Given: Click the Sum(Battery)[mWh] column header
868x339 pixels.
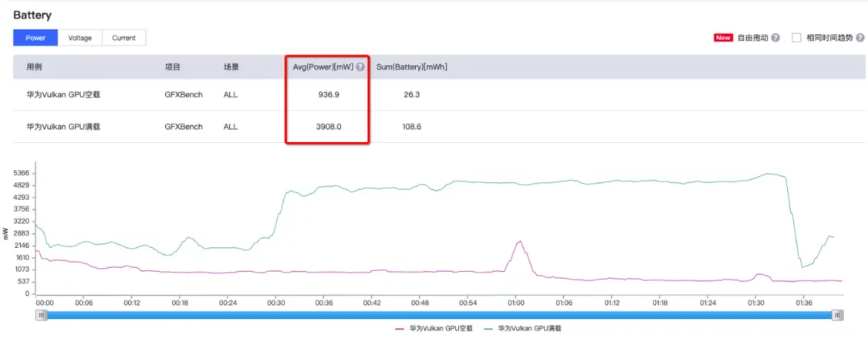Looking at the screenshot, I should [x=412, y=67].
